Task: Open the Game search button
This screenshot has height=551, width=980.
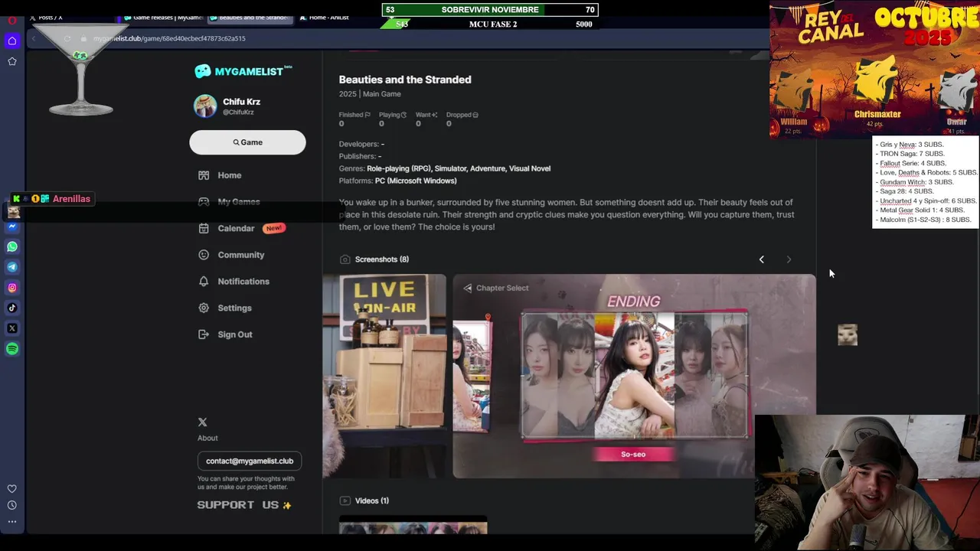Action: [247, 142]
